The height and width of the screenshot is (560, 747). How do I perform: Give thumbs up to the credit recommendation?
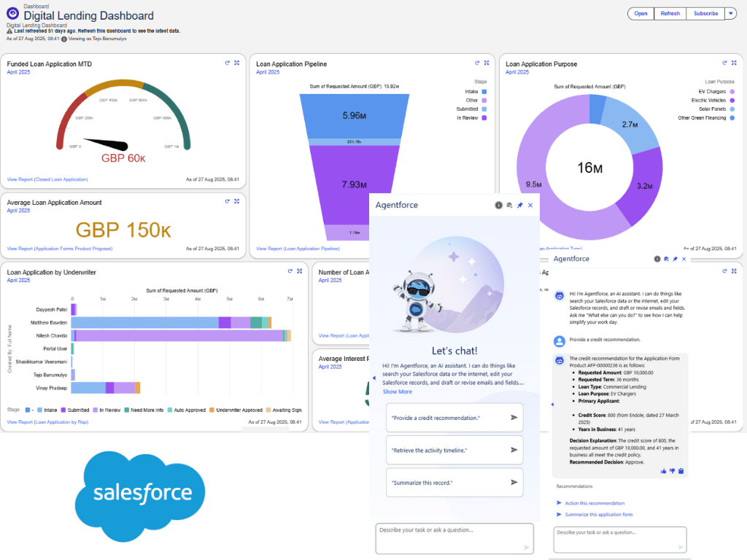coord(663,471)
